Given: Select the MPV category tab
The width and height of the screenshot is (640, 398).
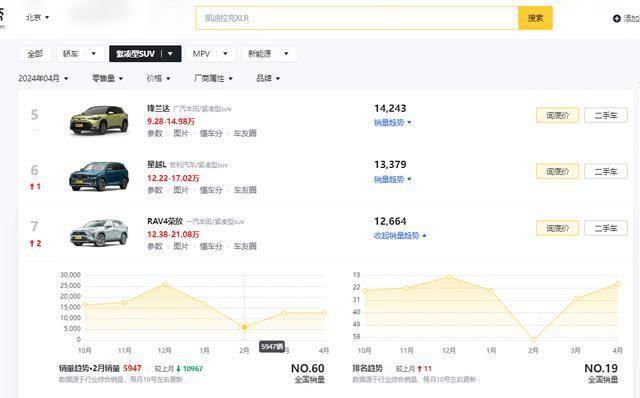Looking at the screenshot, I should pos(201,54).
